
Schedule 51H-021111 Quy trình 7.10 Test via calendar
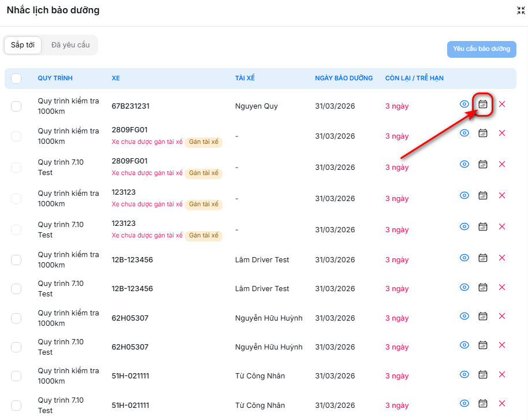tap(483, 403)
